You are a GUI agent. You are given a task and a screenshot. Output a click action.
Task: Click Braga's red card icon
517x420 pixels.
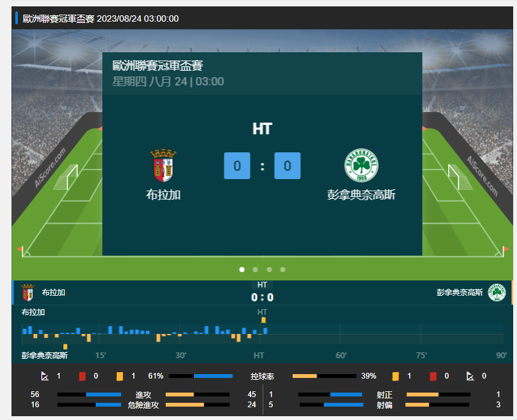point(82,376)
